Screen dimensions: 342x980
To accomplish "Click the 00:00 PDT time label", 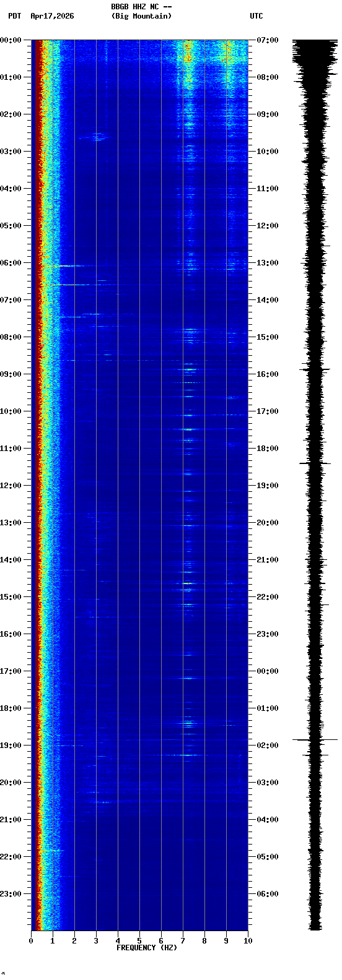I will pyautogui.click(x=11, y=40).
